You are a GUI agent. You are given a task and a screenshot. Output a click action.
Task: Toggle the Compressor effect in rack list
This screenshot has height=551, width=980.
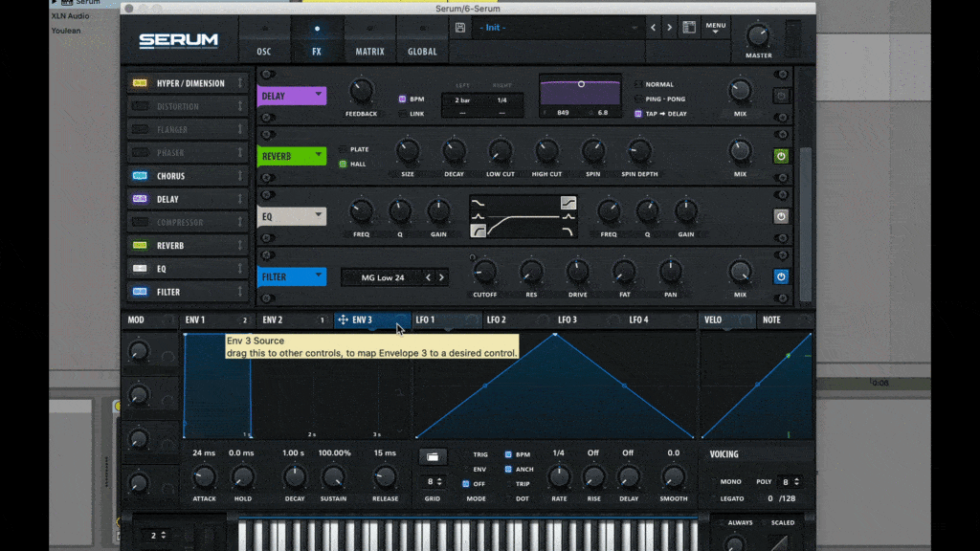[140, 222]
